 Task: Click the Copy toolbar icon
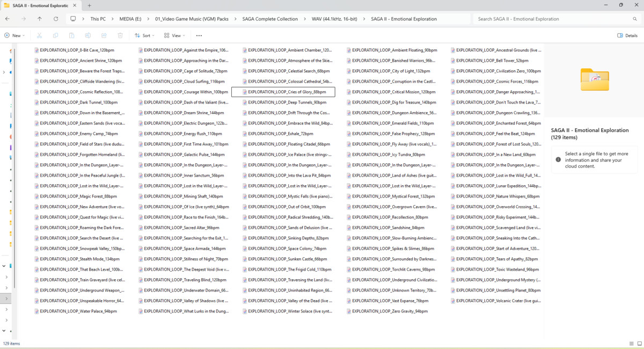click(x=56, y=35)
